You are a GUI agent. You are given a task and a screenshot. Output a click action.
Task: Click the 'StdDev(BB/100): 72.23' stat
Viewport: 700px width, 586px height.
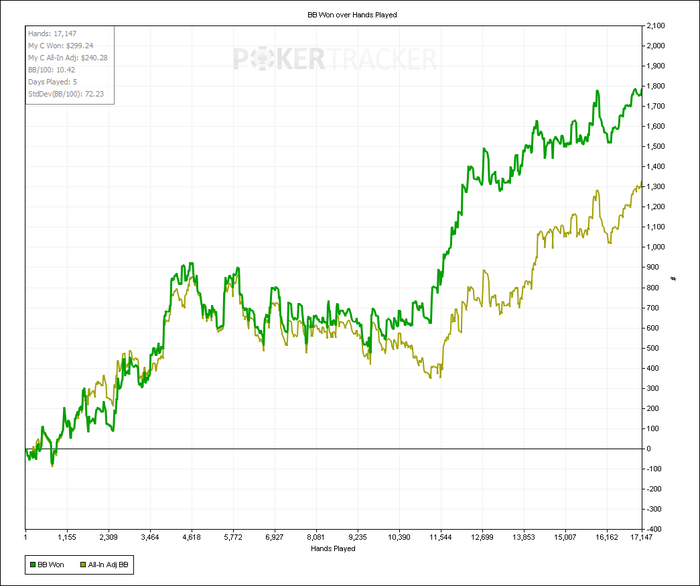pyautogui.click(x=66, y=94)
